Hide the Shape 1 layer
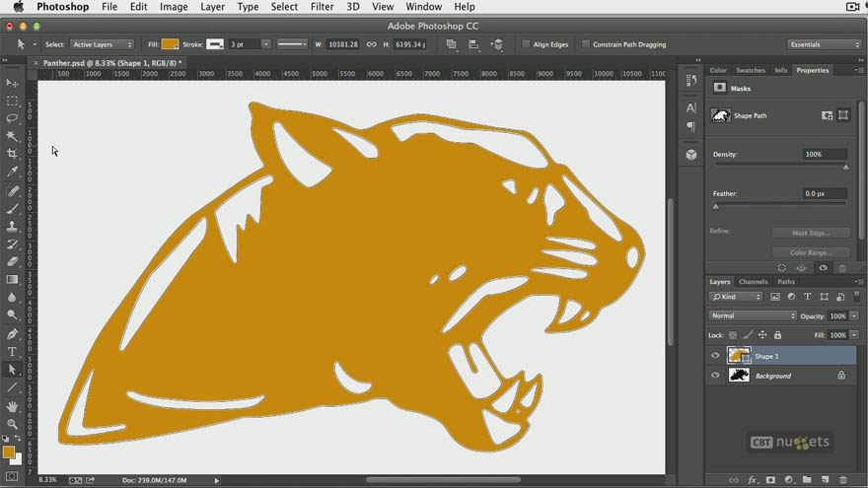This screenshot has width=868, height=488. tap(715, 356)
